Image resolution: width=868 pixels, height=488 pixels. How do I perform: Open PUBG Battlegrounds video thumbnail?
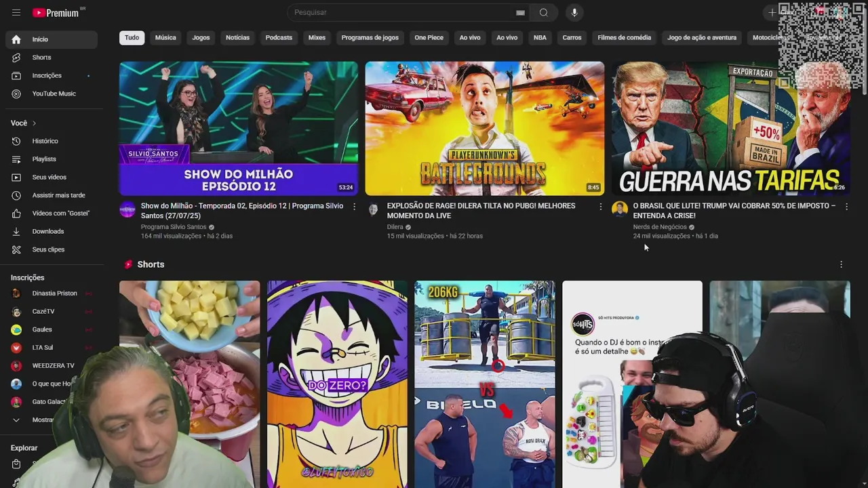pos(485,128)
